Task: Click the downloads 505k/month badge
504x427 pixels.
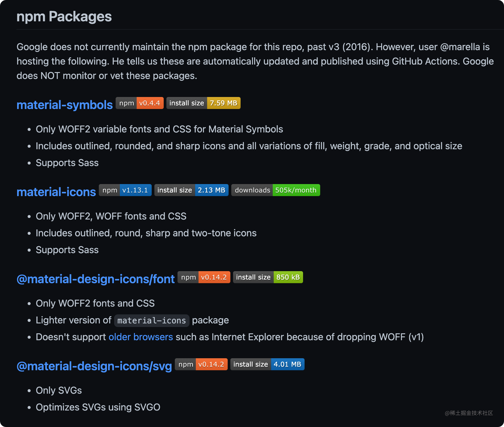Action: click(275, 190)
